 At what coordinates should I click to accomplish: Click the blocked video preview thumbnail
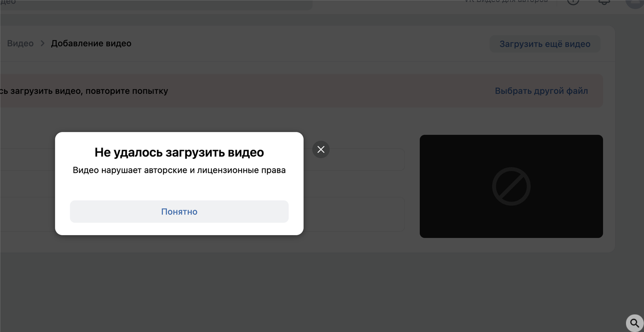tap(511, 186)
